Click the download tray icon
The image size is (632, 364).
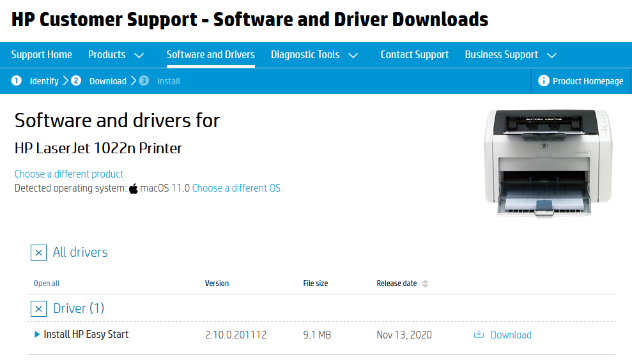coord(479,334)
